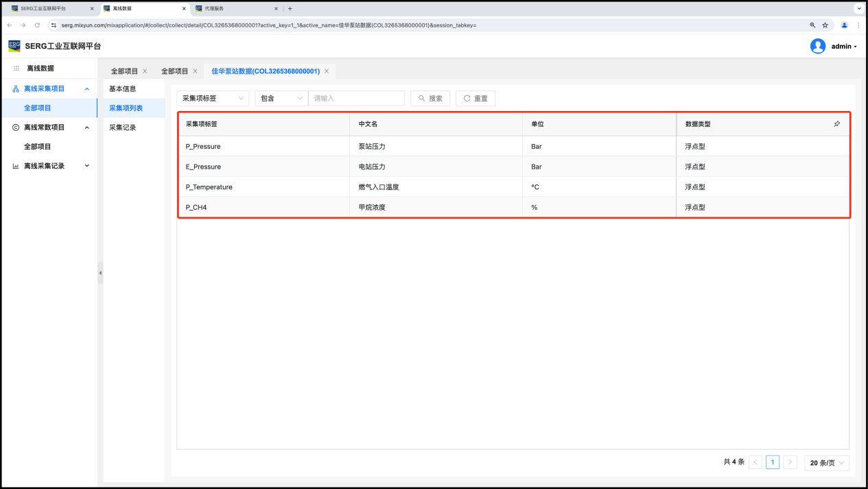Click the 请输入 search input field
Image resolution: width=868 pixels, height=489 pixels.
coord(356,99)
